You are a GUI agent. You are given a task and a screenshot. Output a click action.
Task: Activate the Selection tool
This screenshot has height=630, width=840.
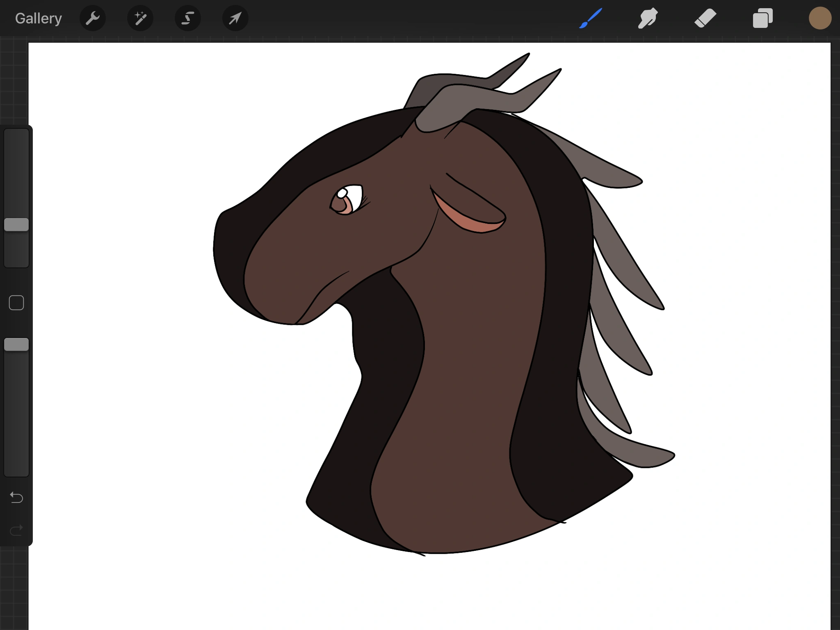click(x=188, y=18)
